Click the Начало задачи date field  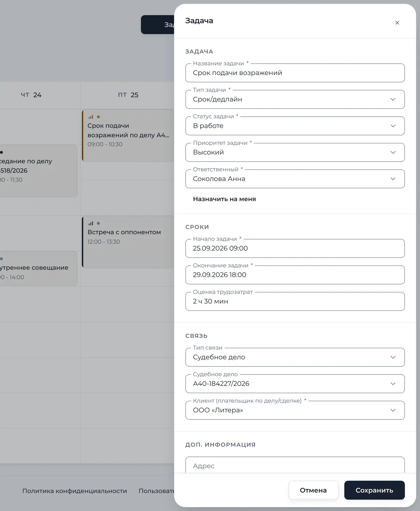pos(295,248)
